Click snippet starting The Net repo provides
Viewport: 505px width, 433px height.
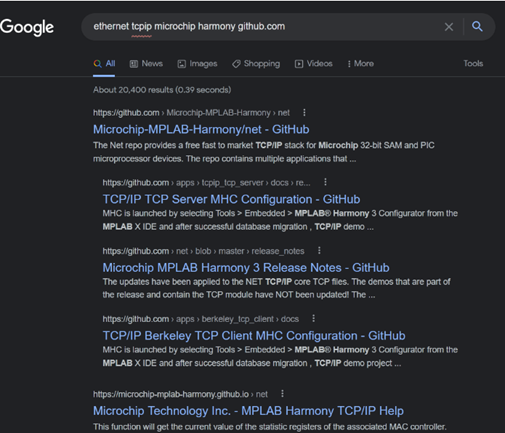(x=264, y=152)
